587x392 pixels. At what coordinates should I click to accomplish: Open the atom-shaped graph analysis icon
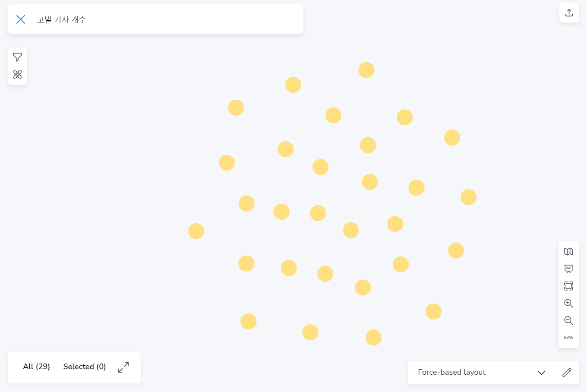click(x=18, y=75)
